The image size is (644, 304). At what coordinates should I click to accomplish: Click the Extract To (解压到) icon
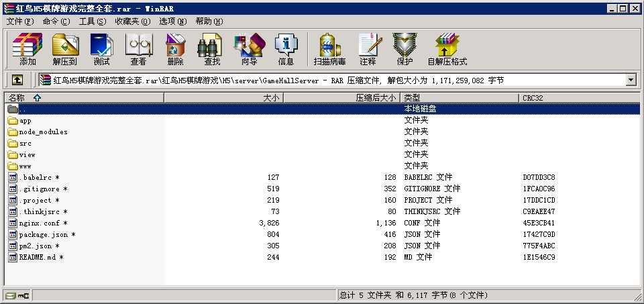(x=65, y=50)
